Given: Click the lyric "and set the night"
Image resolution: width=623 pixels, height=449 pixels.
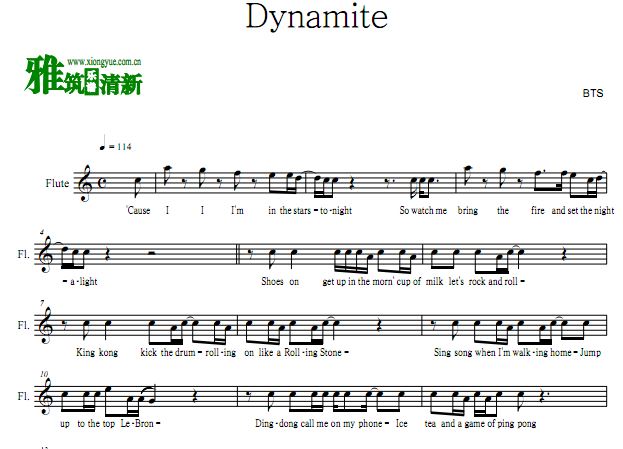Looking at the screenshot, I should point(582,210).
